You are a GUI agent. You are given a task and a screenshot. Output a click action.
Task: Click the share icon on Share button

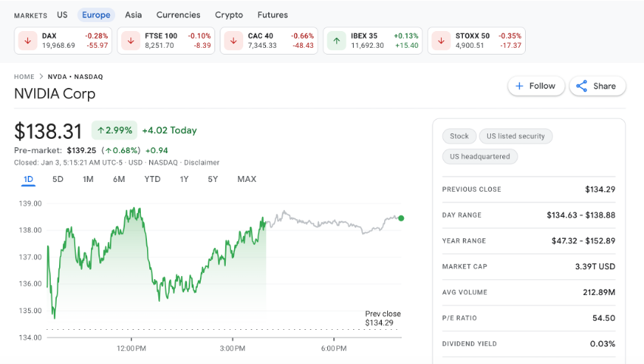coord(582,86)
